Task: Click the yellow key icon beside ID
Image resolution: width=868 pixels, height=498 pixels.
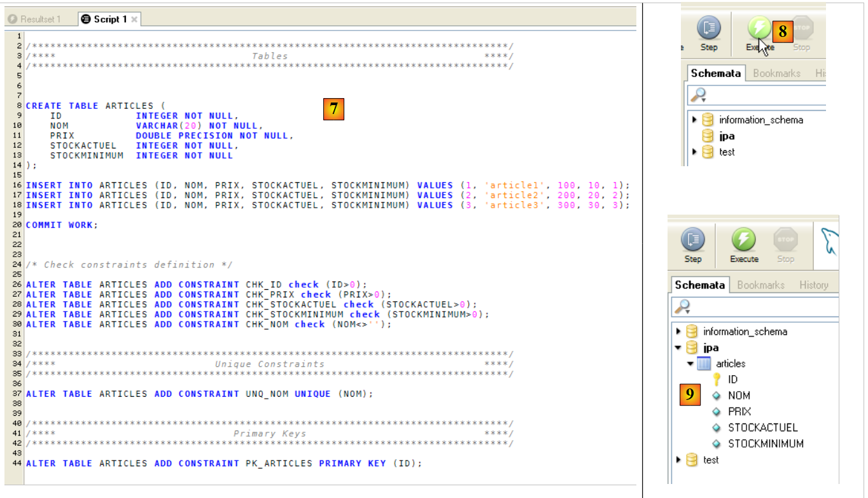Action: click(x=717, y=380)
